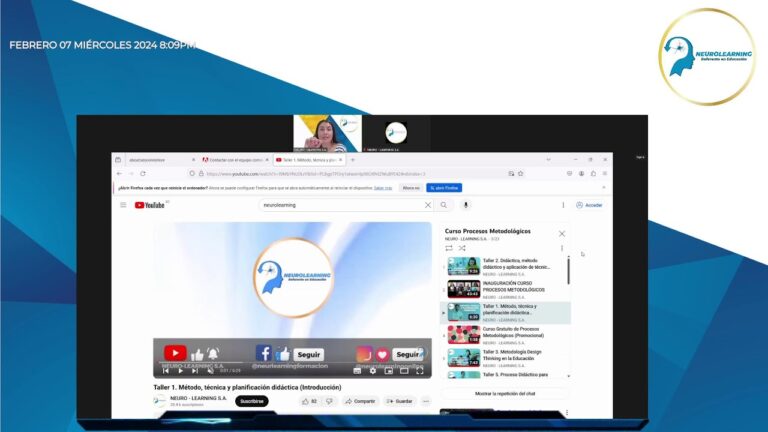
Task: Open more actions ellipsis under video
Action: pos(426,401)
